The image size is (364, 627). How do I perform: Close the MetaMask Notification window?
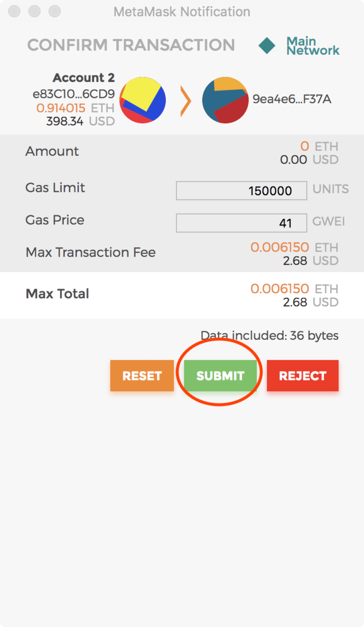click(14, 11)
